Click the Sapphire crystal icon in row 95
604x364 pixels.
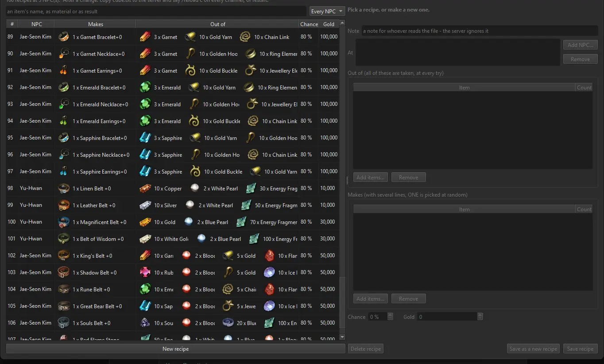pyautogui.click(x=145, y=138)
